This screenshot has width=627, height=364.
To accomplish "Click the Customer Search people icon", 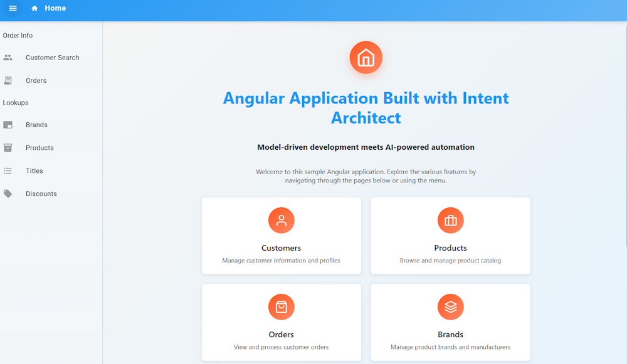I will click(8, 57).
